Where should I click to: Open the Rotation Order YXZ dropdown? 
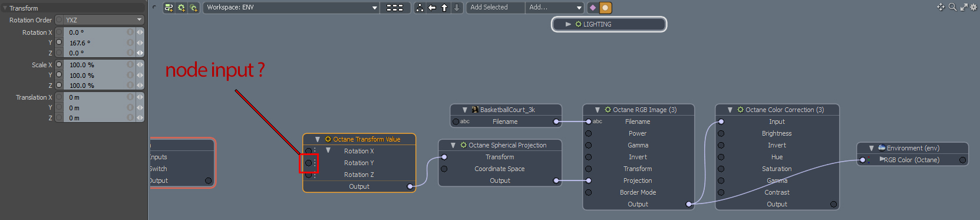pos(104,20)
